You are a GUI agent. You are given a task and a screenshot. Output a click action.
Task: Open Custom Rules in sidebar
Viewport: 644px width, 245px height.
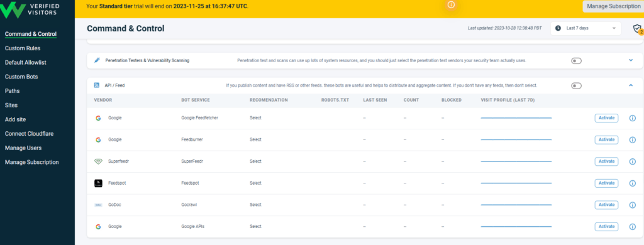tap(23, 48)
